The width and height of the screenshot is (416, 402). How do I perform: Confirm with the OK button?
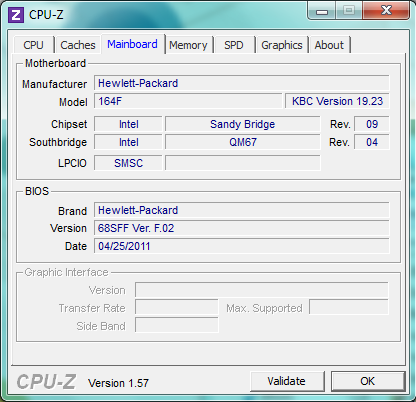[368, 381]
